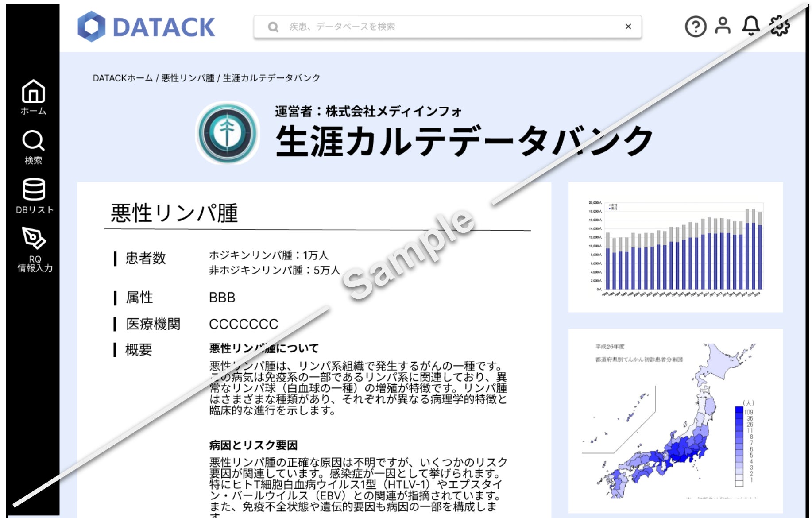Screen dimensions: 812x518
Task: Click the 平成26年度 map caption
Action: (x=610, y=347)
